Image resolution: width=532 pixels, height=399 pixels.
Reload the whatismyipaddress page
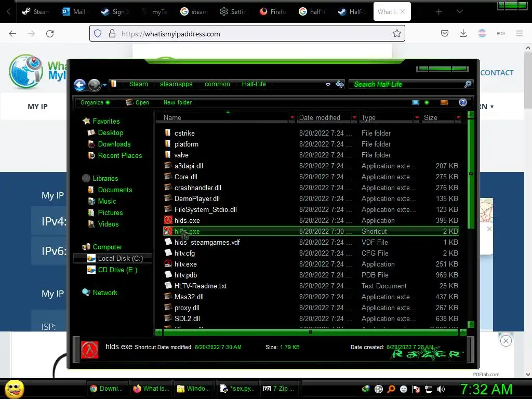(x=50, y=34)
